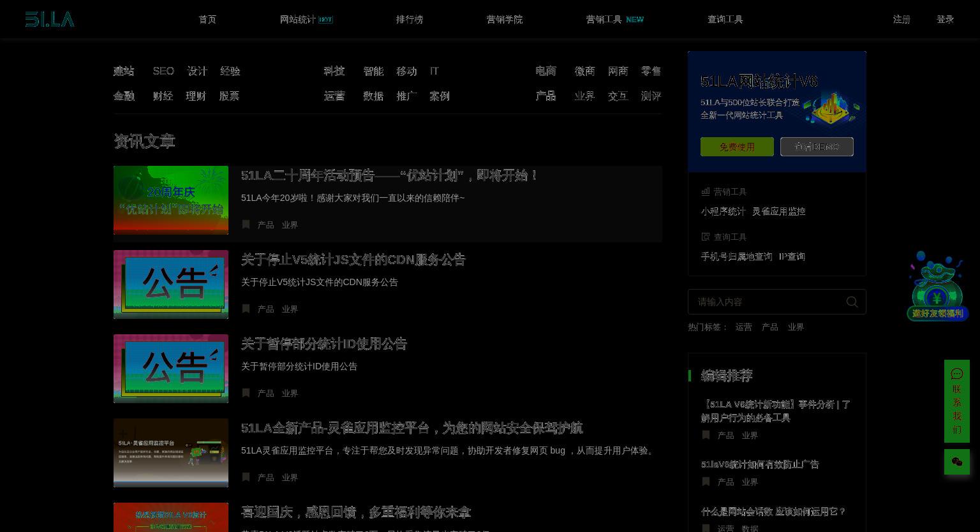Click the 免费使用 button

click(737, 147)
